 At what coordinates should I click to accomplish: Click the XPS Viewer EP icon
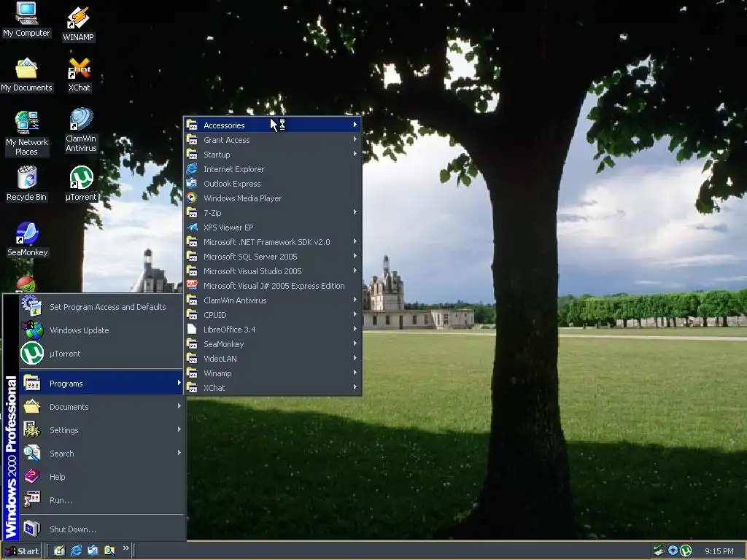pos(192,227)
